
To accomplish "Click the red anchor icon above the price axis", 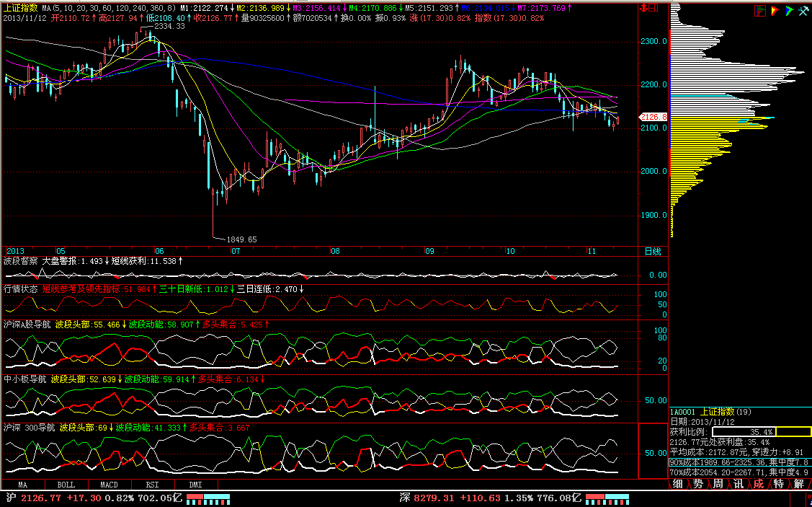I will click(644, 8).
